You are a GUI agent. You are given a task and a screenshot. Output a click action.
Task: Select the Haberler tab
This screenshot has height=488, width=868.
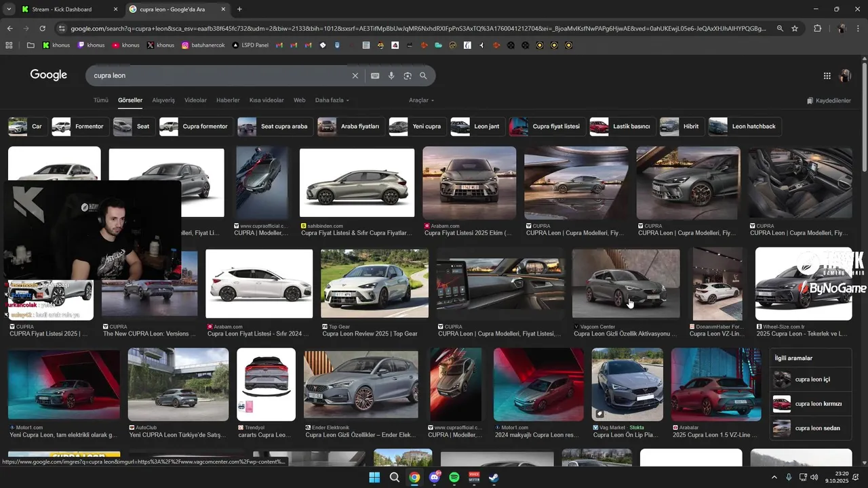click(x=228, y=100)
